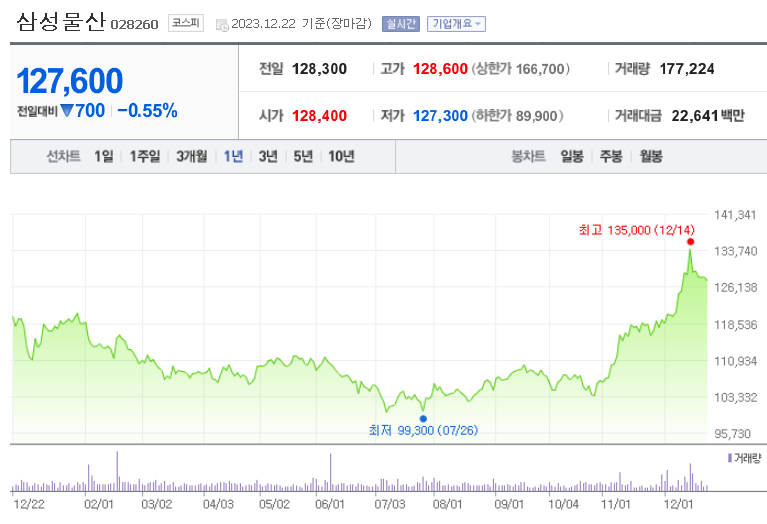Viewport: 767px width, 524px height.
Task: Click the 고가 value 128,600
Action: tap(440, 69)
